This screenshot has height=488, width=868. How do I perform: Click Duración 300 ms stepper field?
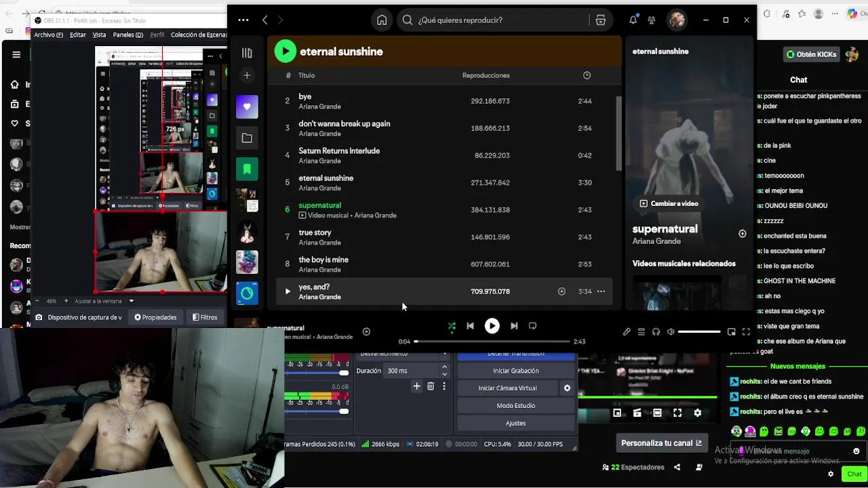416,371
